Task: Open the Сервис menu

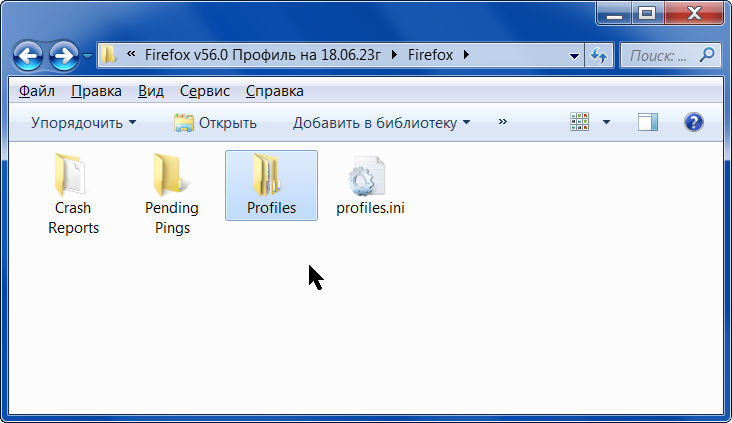Action: 204,91
